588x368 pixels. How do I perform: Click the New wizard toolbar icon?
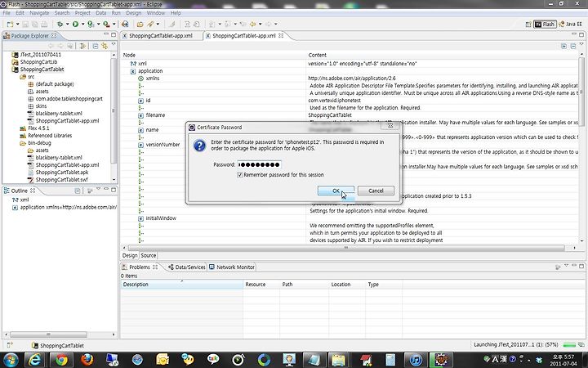(x=10, y=24)
